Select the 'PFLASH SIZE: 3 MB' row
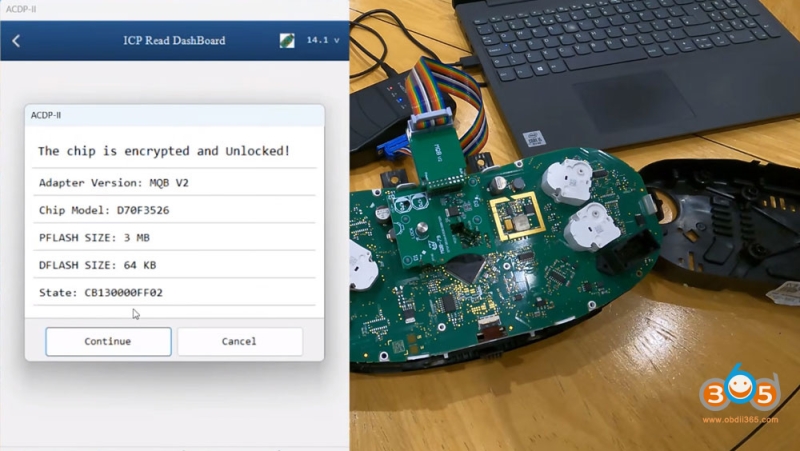The height and width of the screenshot is (451, 800). pos(174,237)
